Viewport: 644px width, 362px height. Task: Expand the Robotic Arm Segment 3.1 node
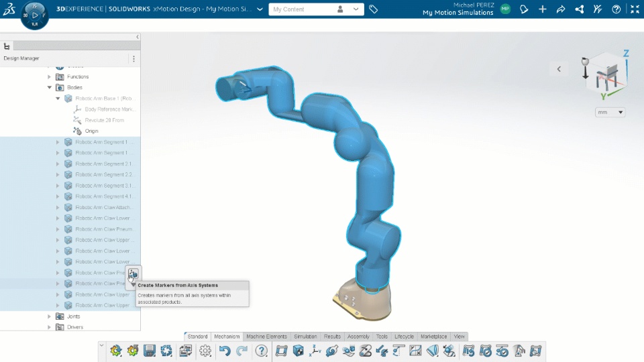click(x=58, y=186)
